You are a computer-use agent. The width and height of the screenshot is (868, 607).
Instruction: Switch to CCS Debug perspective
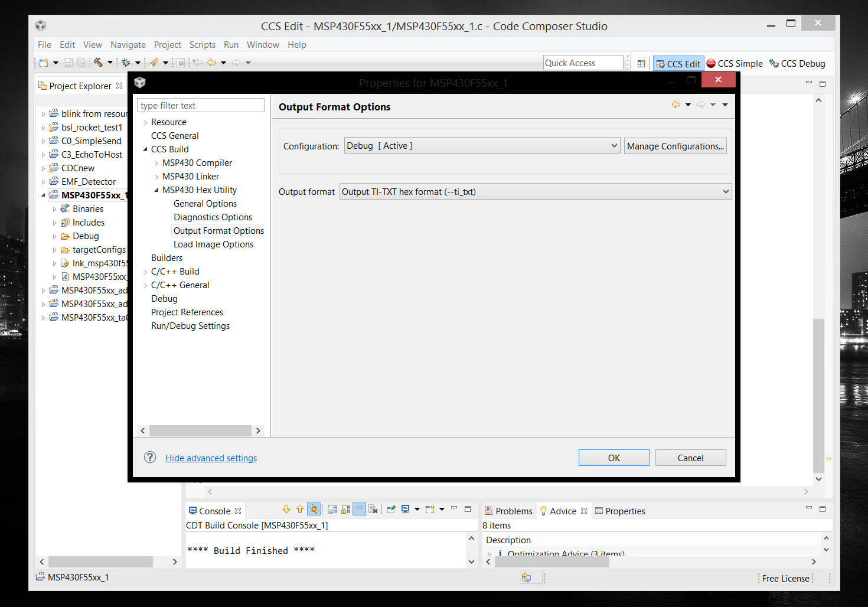797,64
